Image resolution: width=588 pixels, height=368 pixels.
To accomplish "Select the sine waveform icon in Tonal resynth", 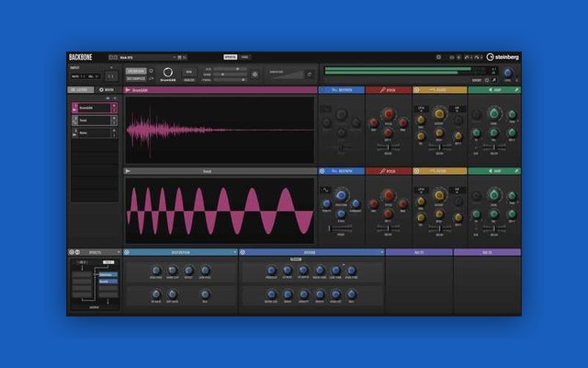I will pyautogui.click(x=325, y=190).
